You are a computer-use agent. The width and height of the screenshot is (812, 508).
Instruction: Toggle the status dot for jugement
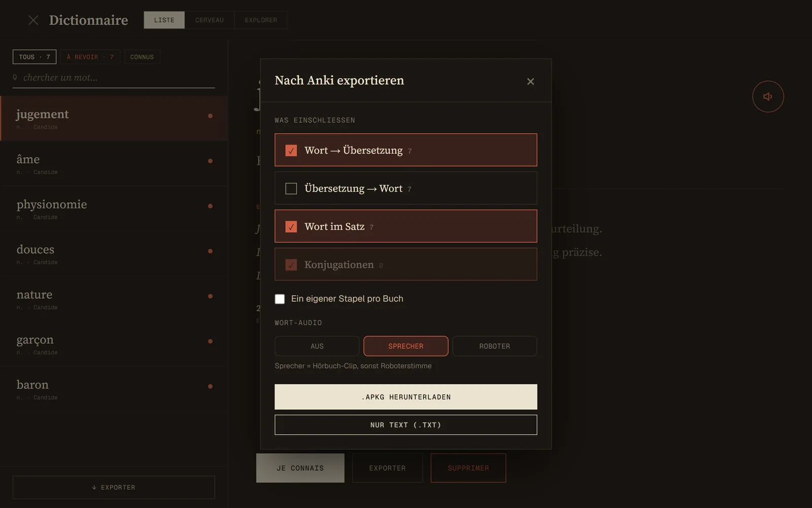210,116
